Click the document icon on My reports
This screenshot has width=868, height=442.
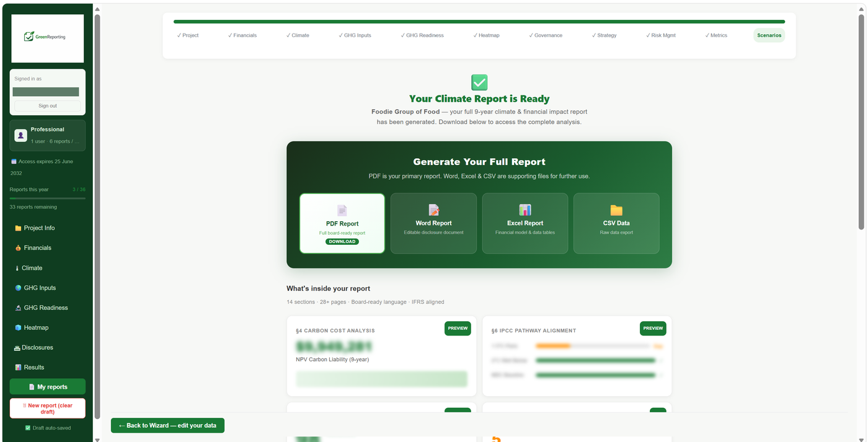click(x=32, y=387)
